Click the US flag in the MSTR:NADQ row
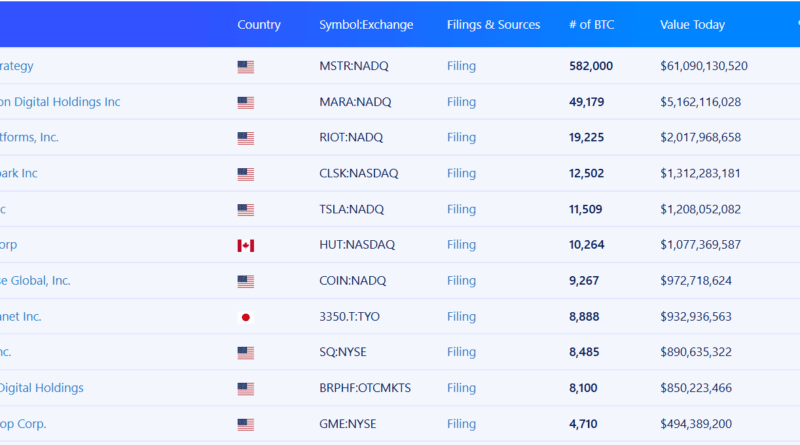 (x=245, y=67)
